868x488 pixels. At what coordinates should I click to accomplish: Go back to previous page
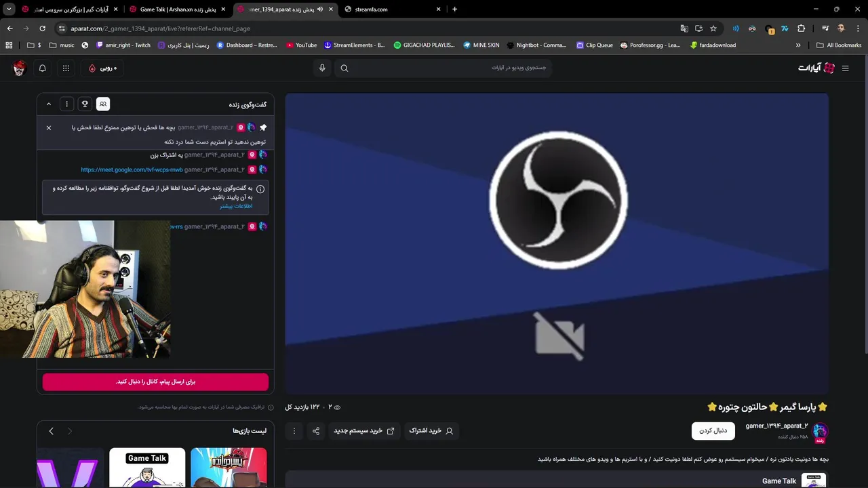[9, 28]
